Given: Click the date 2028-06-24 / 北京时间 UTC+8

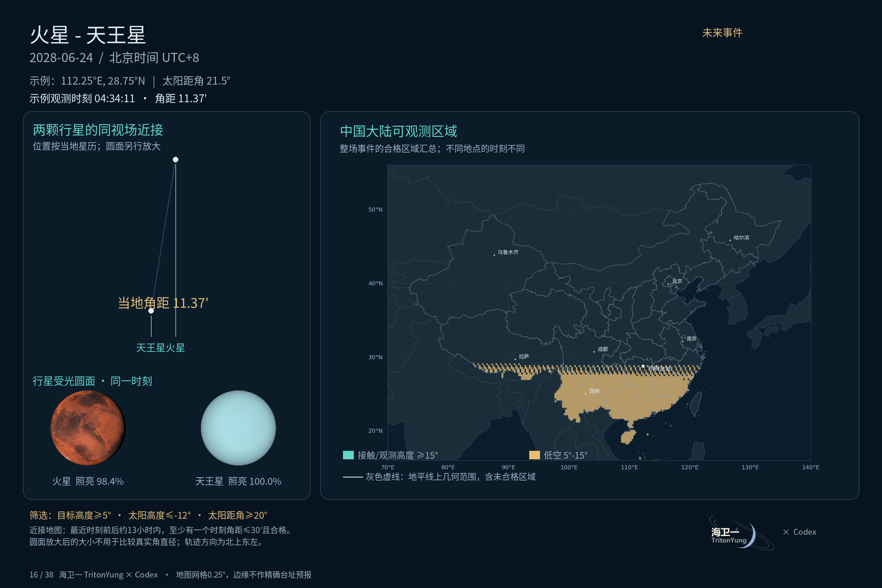Looking at the screenshot, I should (x=114, y=58).
